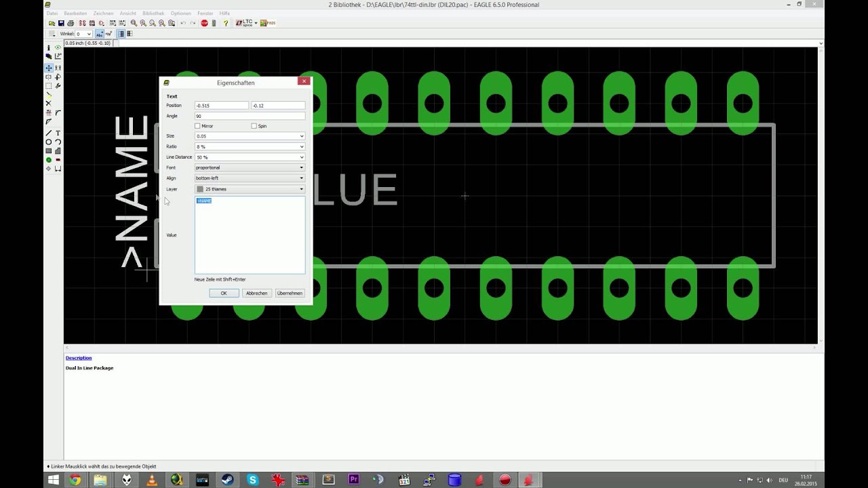Select the Dimension tool
868x488 pixels.
click(x=58, y=169)
